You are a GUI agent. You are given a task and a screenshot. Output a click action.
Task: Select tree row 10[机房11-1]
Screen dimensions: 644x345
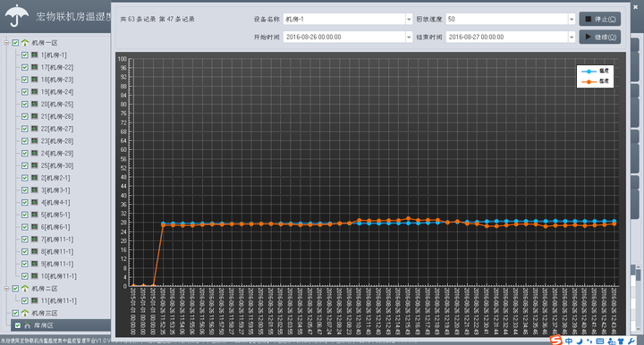tap(59, 276)
